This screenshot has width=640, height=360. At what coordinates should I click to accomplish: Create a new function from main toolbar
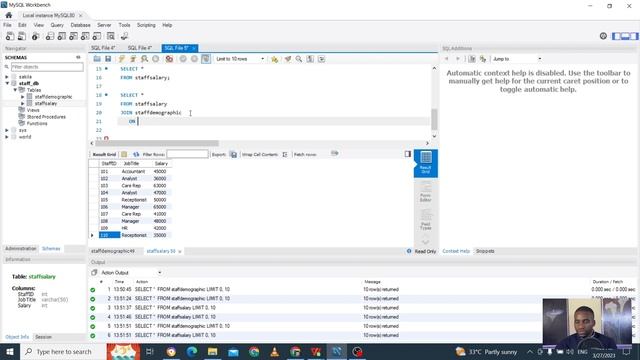97,36
